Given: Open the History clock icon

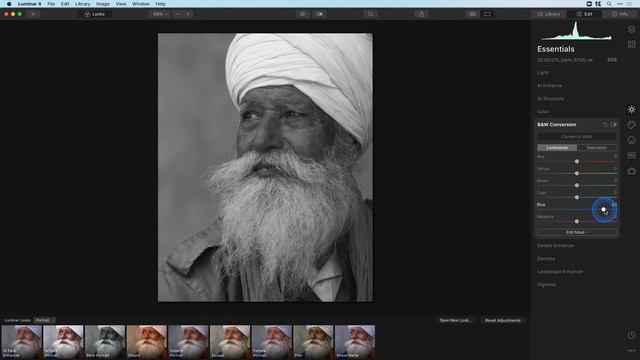Looking at the screenshot, I should (x=631, y=335).
